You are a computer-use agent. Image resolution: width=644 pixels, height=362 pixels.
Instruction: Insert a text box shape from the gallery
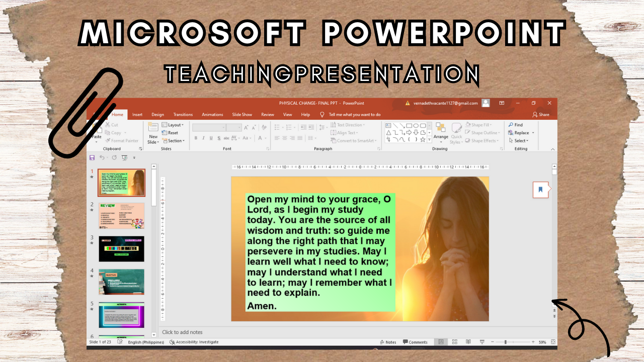[x=388, y=126]
